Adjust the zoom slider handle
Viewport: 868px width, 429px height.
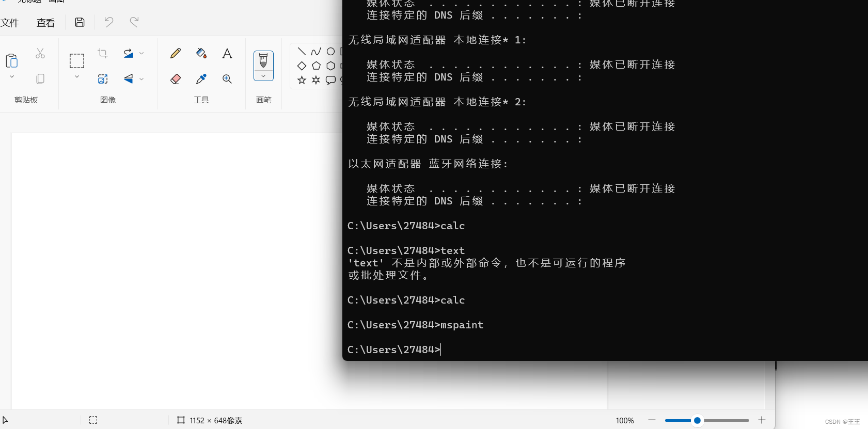pyautogui.click(x=697, y=420)
